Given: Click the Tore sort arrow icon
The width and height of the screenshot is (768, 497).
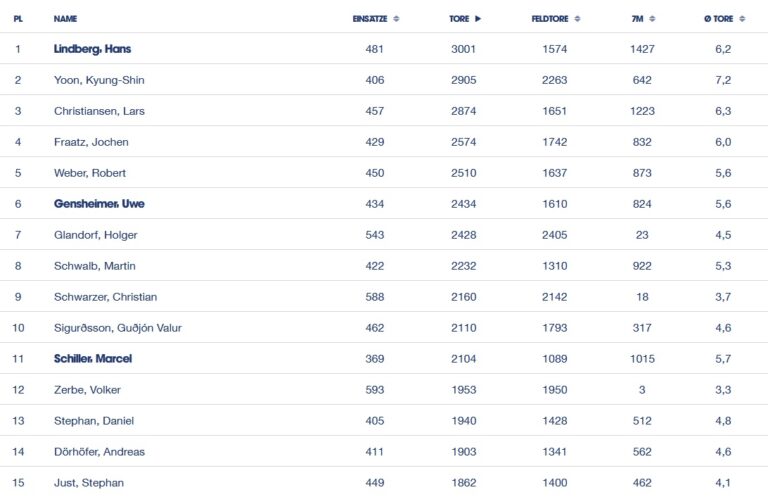Looking at the screenshot, I should tap(478, 19).
